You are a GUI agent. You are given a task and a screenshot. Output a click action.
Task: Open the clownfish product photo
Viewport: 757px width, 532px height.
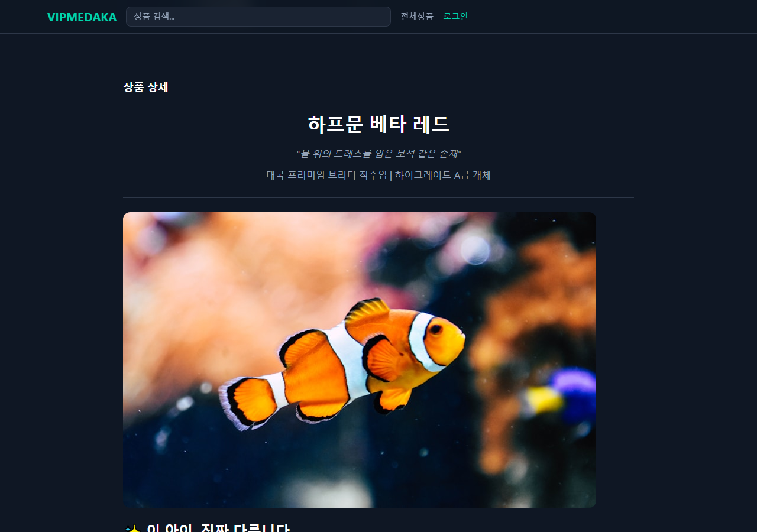tap(360, 360)
